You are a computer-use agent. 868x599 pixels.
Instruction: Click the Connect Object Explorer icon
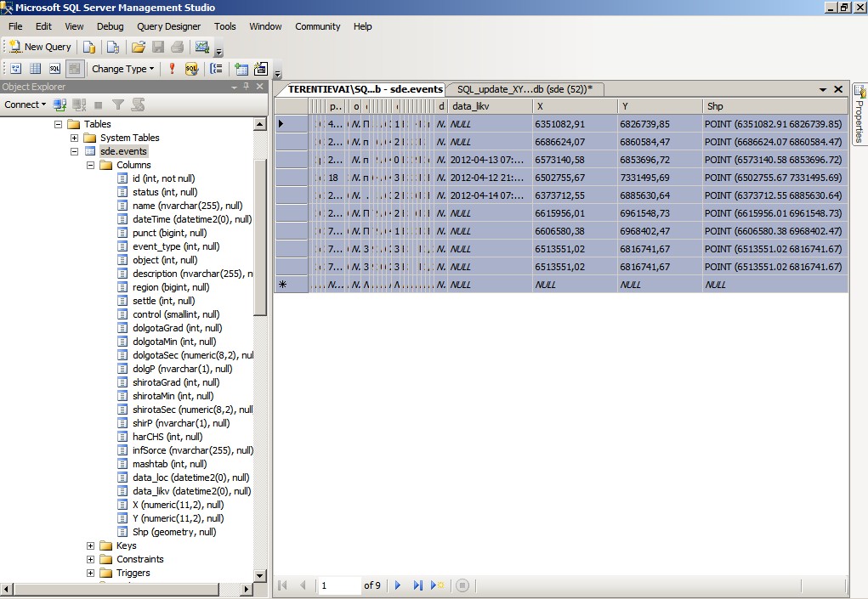(60, 105)
